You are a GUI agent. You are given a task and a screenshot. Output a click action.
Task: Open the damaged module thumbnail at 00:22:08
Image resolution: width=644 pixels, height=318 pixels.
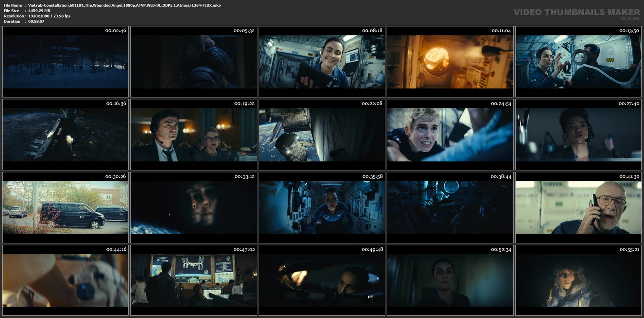tap(322, 134)
